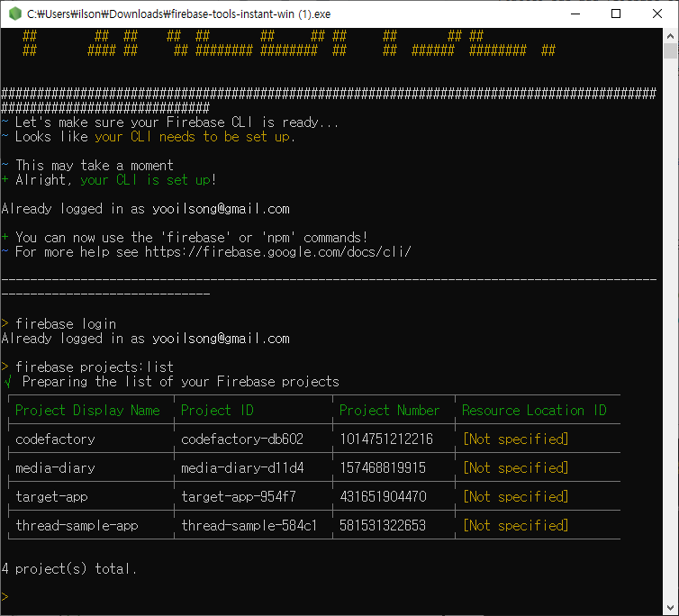The image size is (679, 616).
Task: Click the 'media-diary-d11d4' project ID
Action: click(x=242, y=467)
